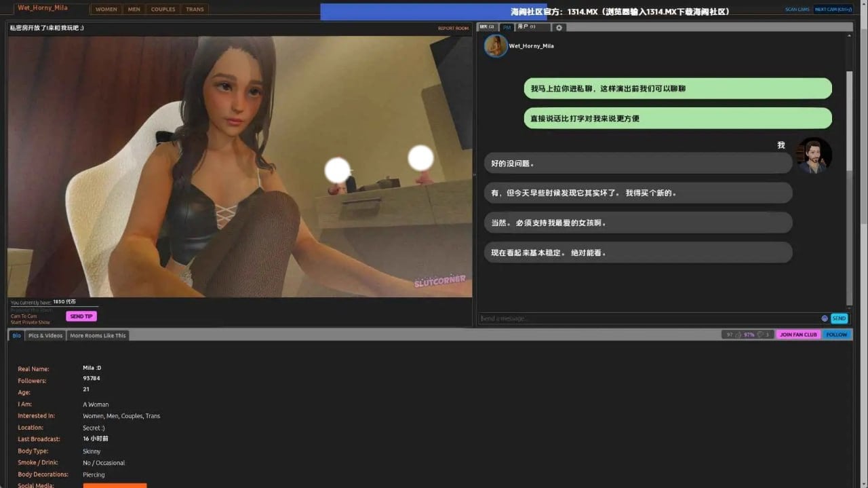Click the Real Name value Mila :D
868x488 pixels.
(92, 368)
